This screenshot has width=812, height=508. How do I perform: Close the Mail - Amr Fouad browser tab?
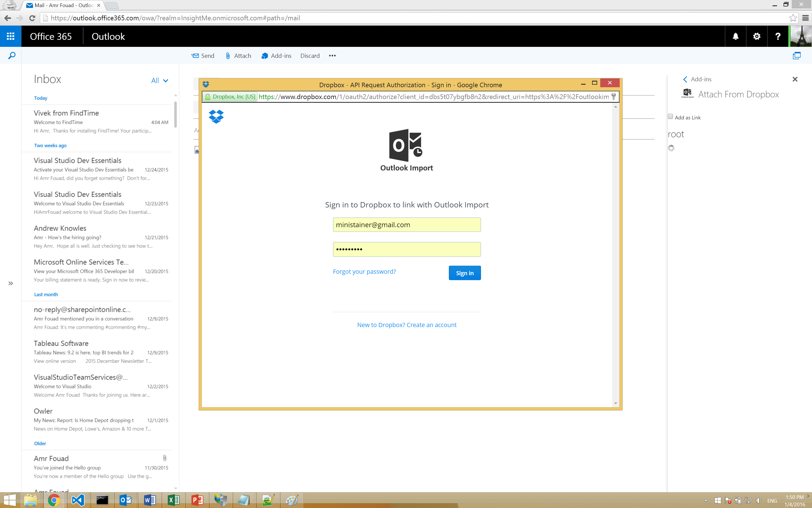(x=99, y=5)
